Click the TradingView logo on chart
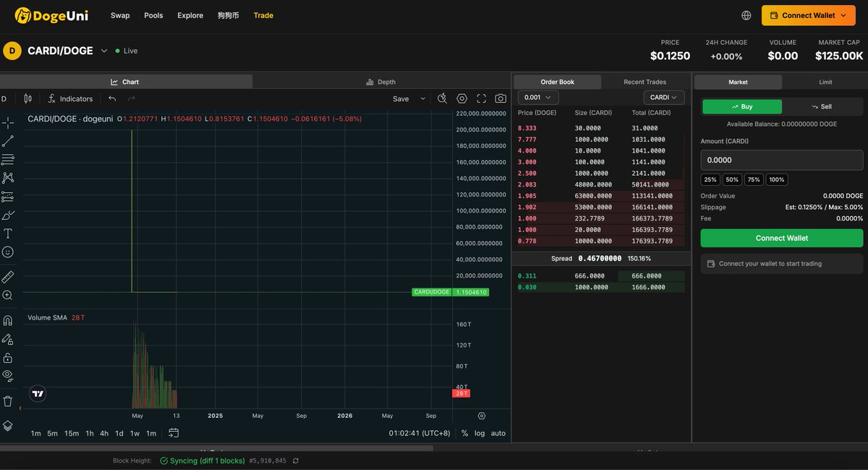This screenshot has height=470, width=868. 38,394
